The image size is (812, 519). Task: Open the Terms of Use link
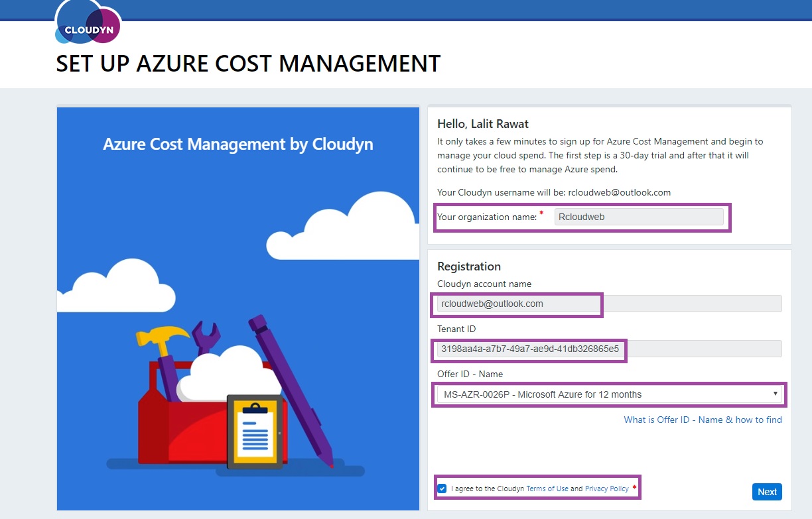coord(548,489)
